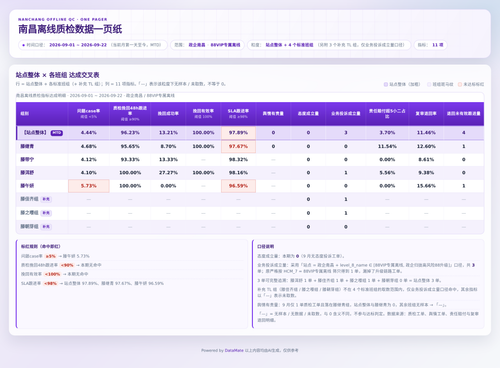Image resolution: width=500 pixels, height=368 pixels.
Task: Select the 4.10% table cell
Action: [x=89, y=173]
